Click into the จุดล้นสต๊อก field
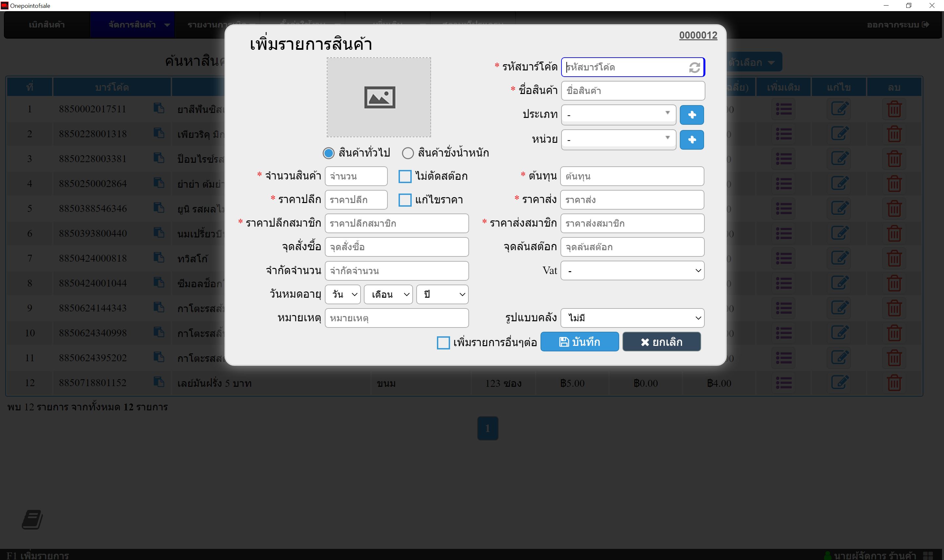 pos(633,247)
